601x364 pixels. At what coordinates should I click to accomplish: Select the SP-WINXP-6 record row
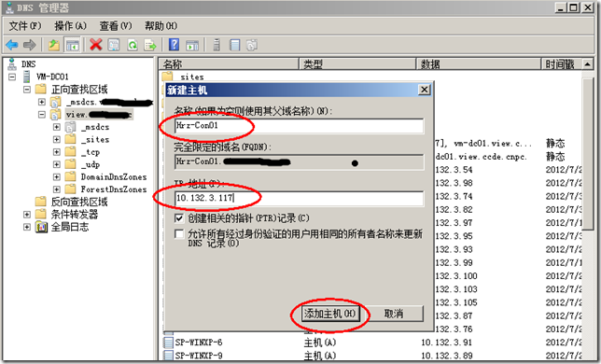click(371, 343)
